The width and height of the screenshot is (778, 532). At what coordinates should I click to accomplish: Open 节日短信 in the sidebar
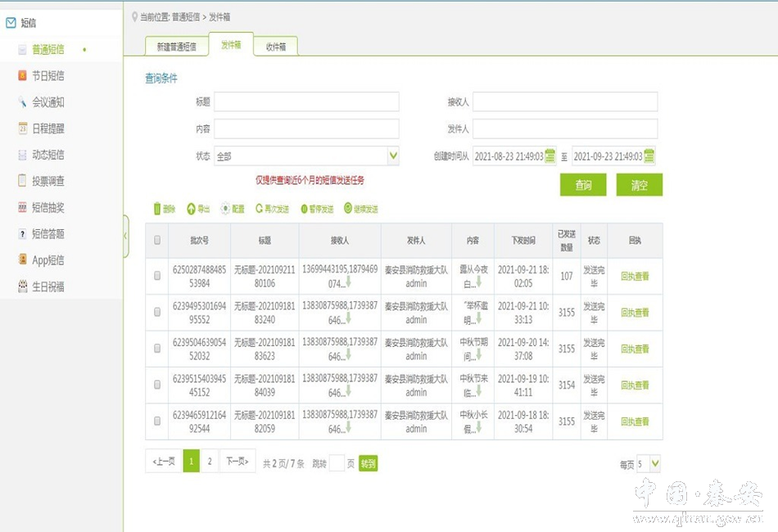coord(47,76)
